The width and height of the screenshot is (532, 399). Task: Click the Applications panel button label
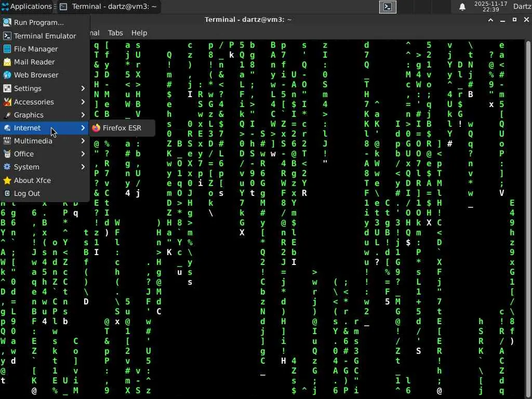[31, 6]
